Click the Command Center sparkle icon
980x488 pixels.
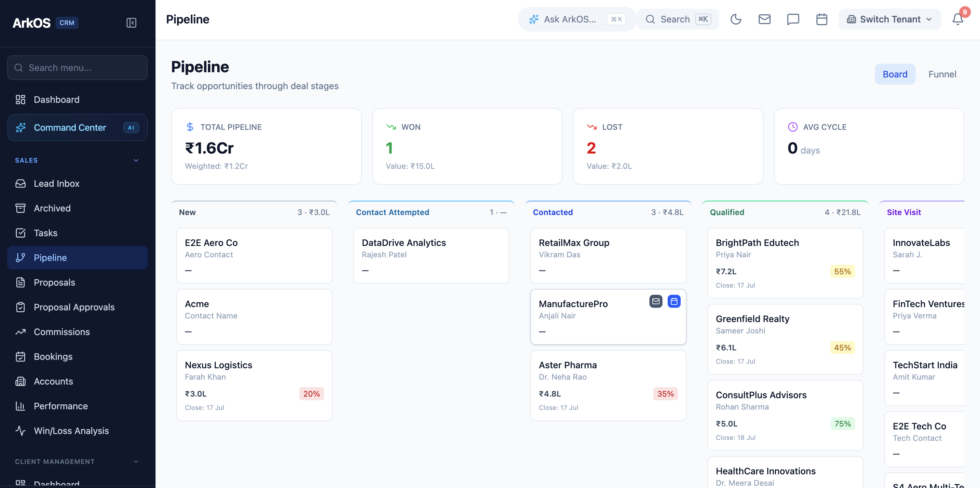pyautogui.click(x=21, y=128)
